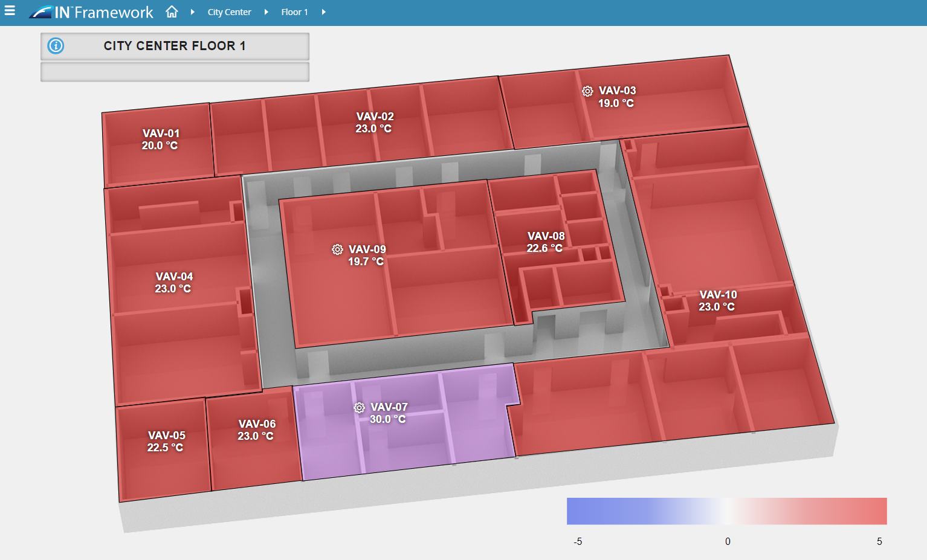Expand the breadcrumb arrow after Floor 1
The height and width of the screenshot is (560, 927).
tap(325, 11)
